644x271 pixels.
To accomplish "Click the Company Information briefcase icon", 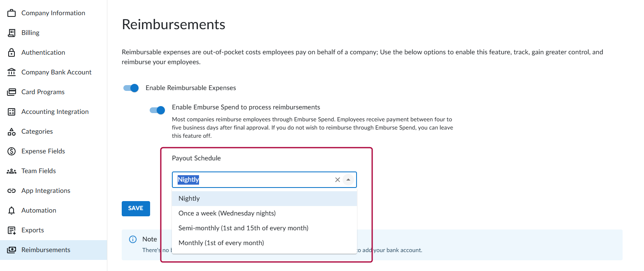I will click(x=12, y=13).
